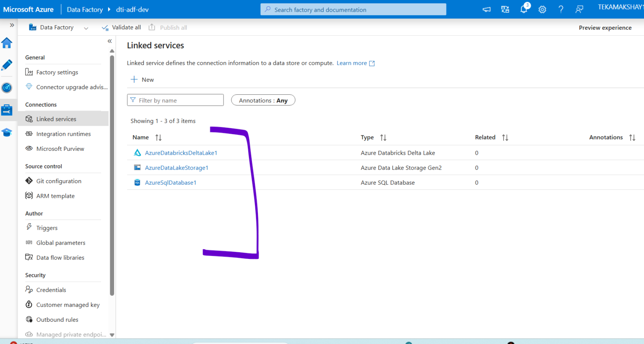Click the directory switcher icon in top bar

tap(505, 9)
